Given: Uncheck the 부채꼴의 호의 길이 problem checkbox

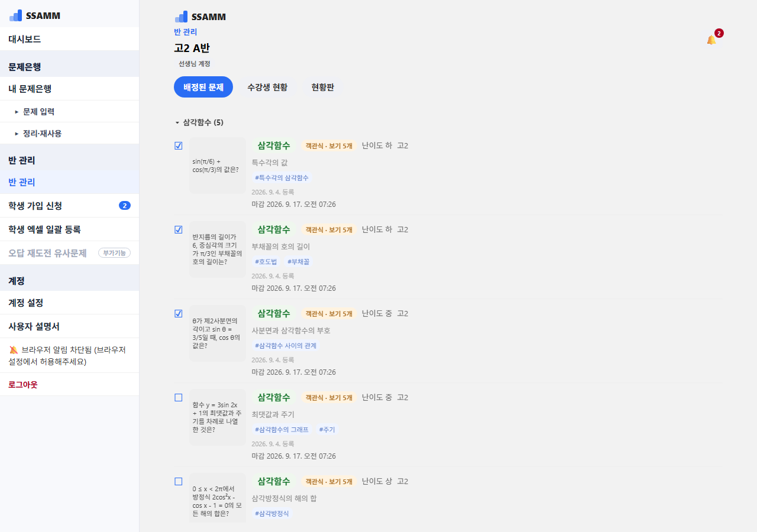Looking at the screenshot, I should click(x=179, y=229).
